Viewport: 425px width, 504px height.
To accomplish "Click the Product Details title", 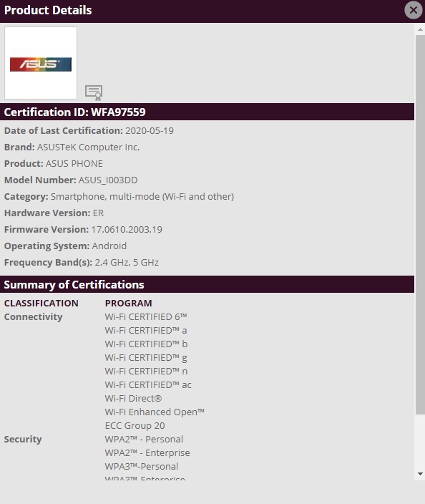I will 48,10.
